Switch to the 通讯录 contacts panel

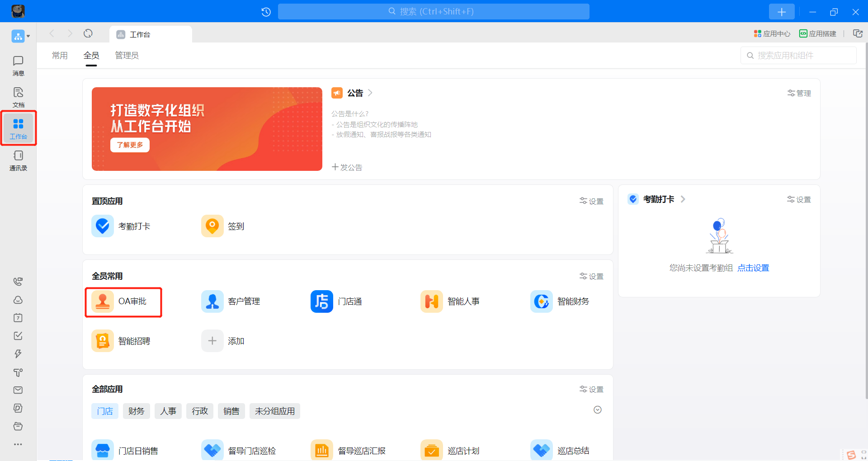tap(18, 160)
